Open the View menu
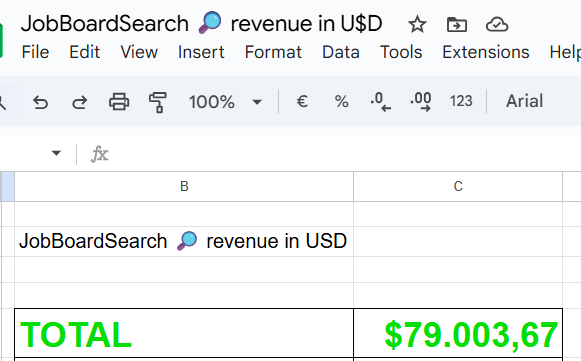The image size is (581, 361). tap(139, 52)
